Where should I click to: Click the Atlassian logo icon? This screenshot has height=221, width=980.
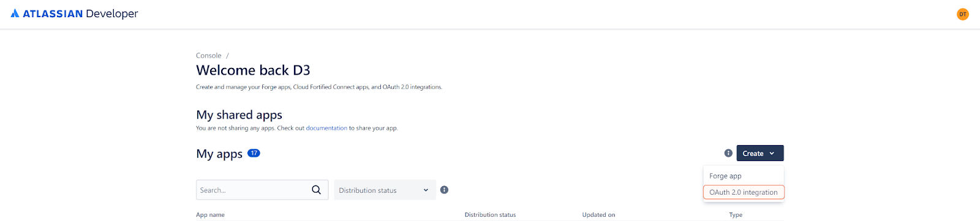pyautogui.click(x=15, y=13)
